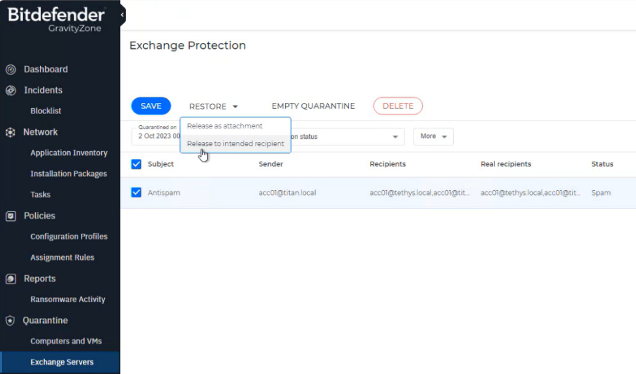636x374 pixels.
Task: Click the Incidents sidebar icon
Action: tap(11, 90)
